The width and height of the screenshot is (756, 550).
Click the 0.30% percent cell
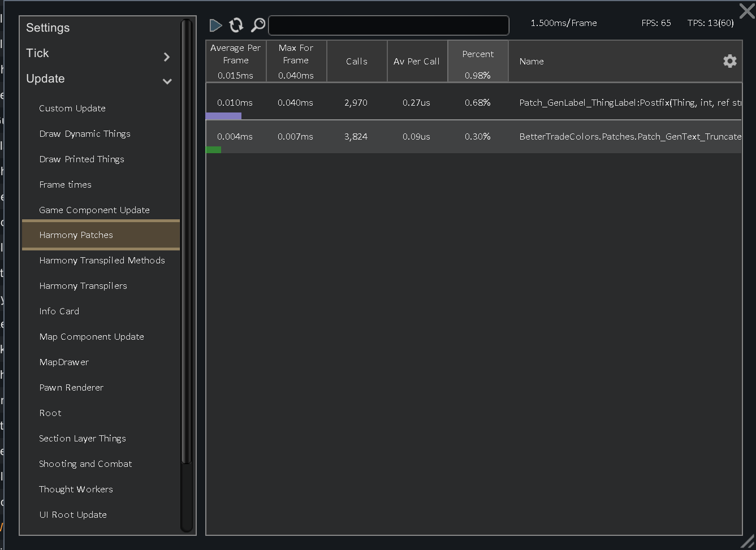[478, 137]
